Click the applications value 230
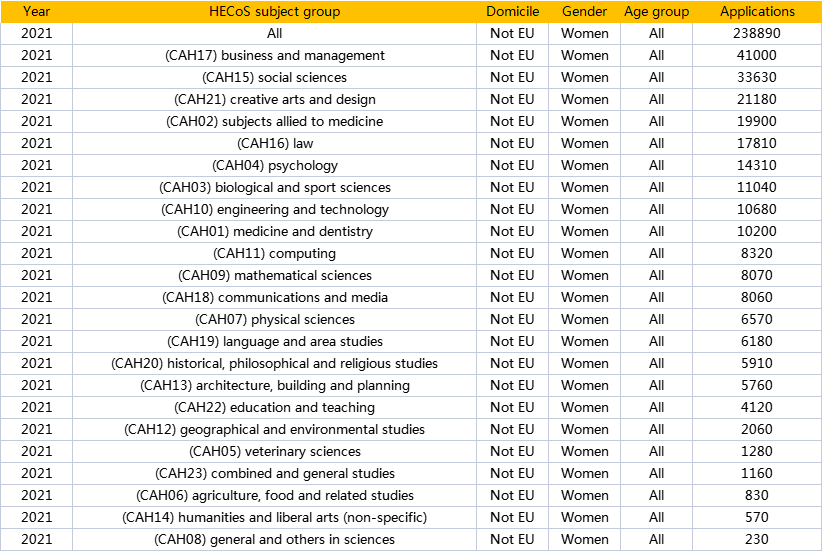Image resolution: width=822 pixels, height=551 pixels. [757, 539]
